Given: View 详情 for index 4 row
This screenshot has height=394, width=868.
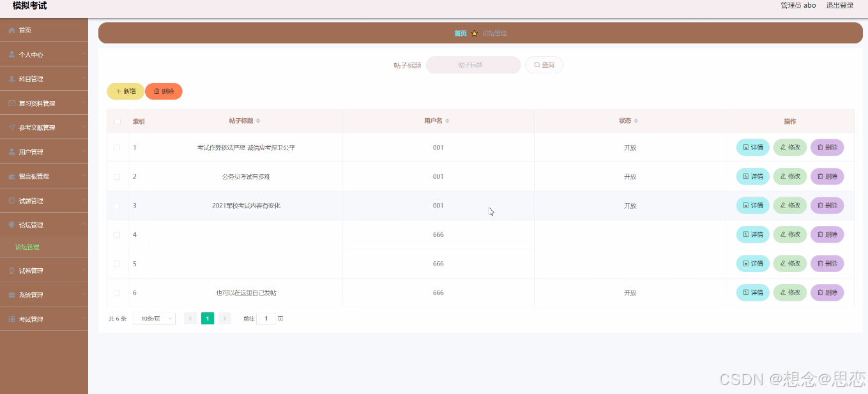Looking at the screenshot, I should pyautogui.click(x=753, y=234).
